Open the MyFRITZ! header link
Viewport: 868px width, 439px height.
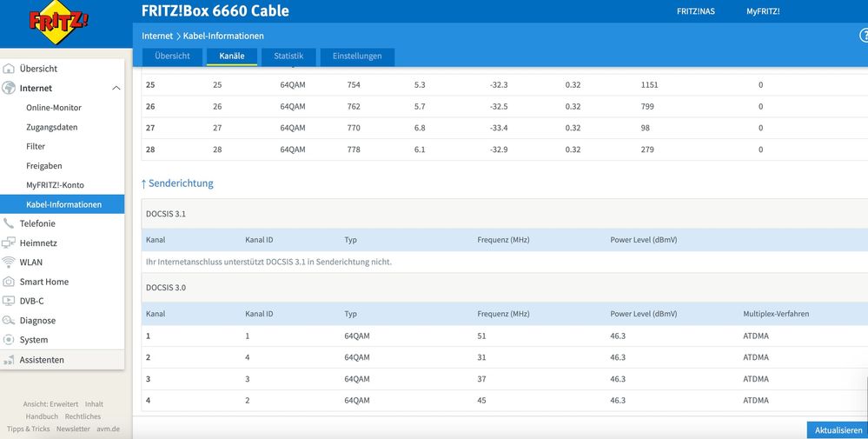pyautogui.click(x=763, y=11)
